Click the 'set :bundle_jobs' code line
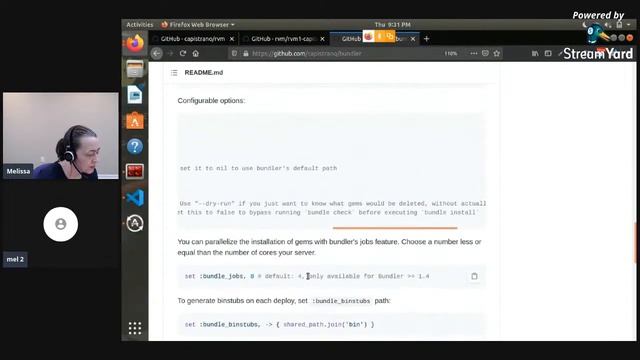 pos(307,276)
